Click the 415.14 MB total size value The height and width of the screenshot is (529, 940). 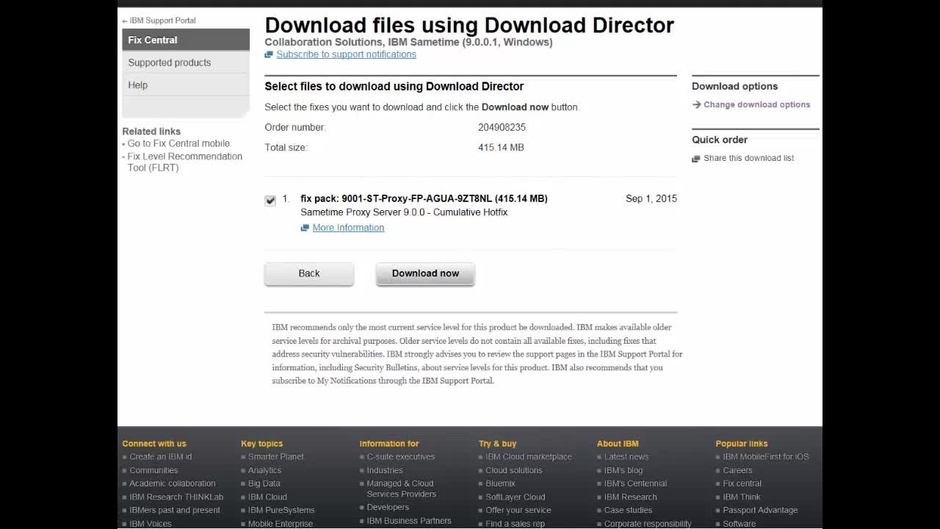[x=501, y=148]
